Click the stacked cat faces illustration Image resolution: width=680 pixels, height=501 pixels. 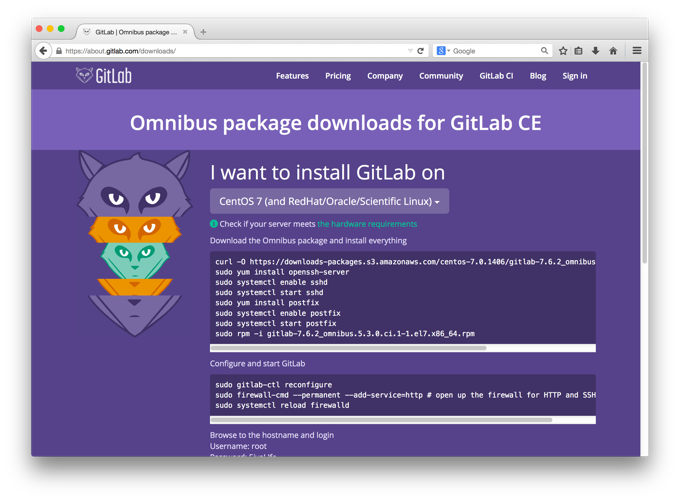tap(134, 243)
